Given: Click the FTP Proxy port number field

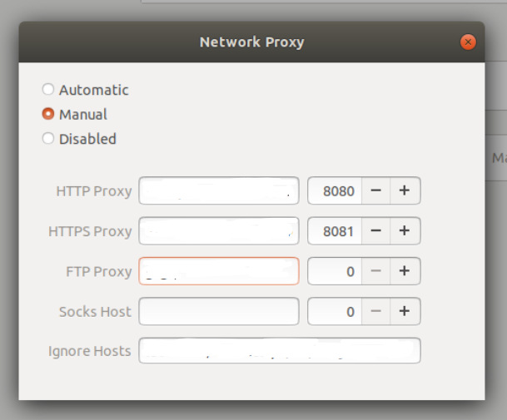Looking at the screenshot, I should [x=335, y=271].
